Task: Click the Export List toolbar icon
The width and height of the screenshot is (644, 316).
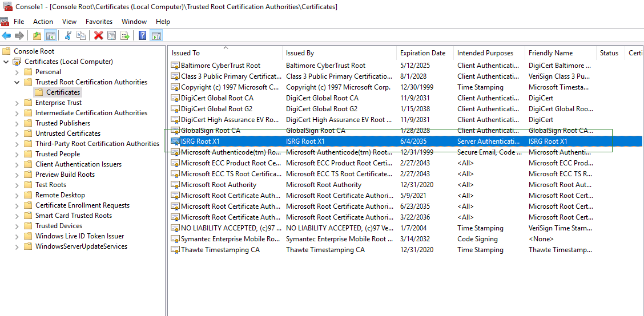Action: (125, 36)
